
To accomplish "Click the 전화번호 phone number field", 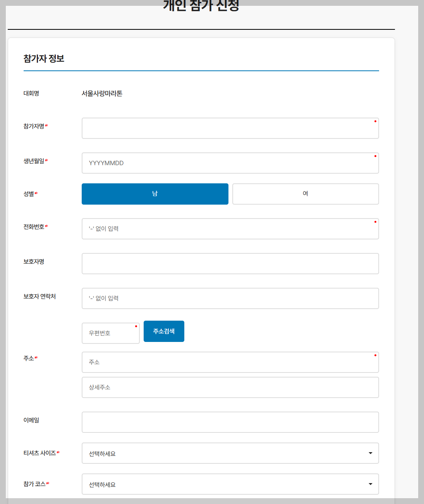I will (x=230, y=229).
